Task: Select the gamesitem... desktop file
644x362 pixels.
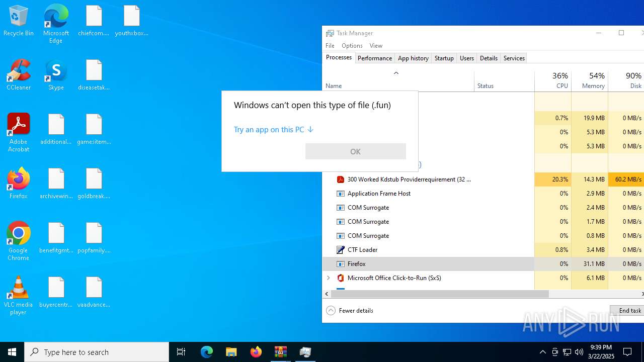Action: point(94,130)
